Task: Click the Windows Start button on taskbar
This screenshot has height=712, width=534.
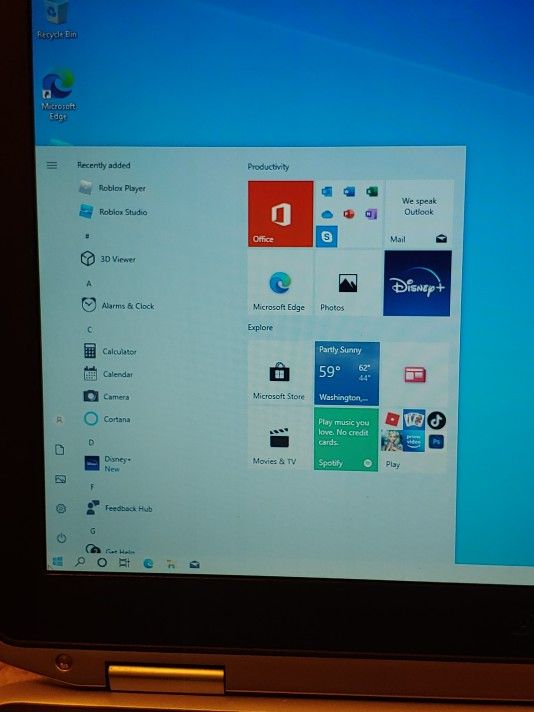Action: (58, 562)
